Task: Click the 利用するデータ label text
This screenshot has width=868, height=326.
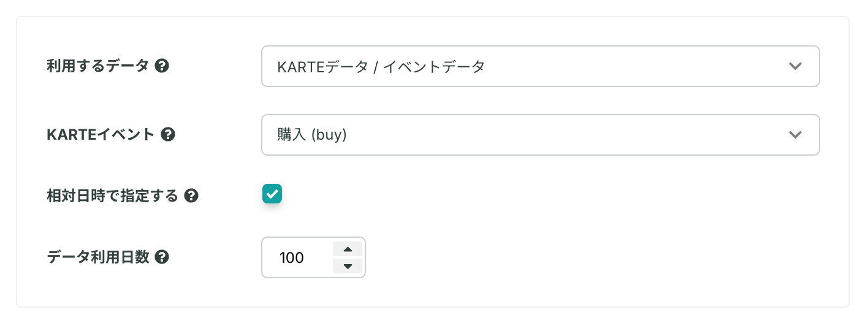Action: click(x=98, y=66)
